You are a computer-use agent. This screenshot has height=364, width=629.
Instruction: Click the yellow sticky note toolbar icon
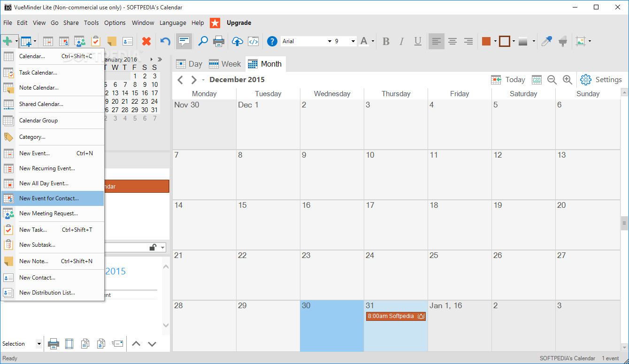[112, 41]
